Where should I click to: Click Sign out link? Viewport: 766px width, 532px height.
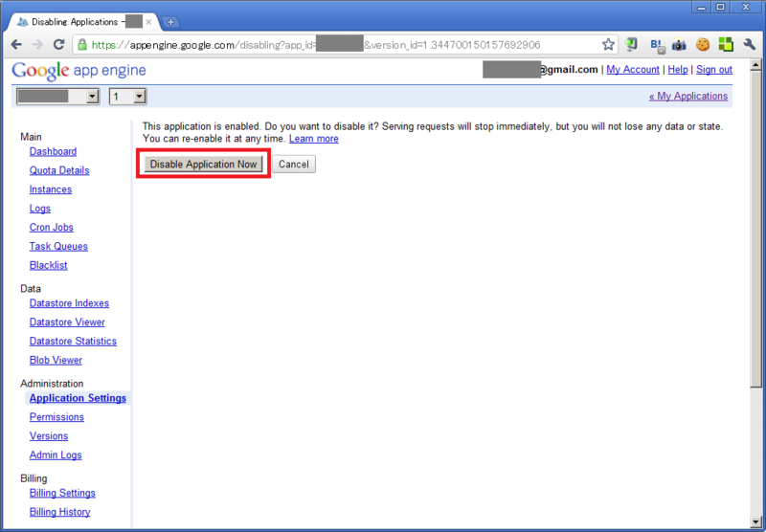point(713,70)
